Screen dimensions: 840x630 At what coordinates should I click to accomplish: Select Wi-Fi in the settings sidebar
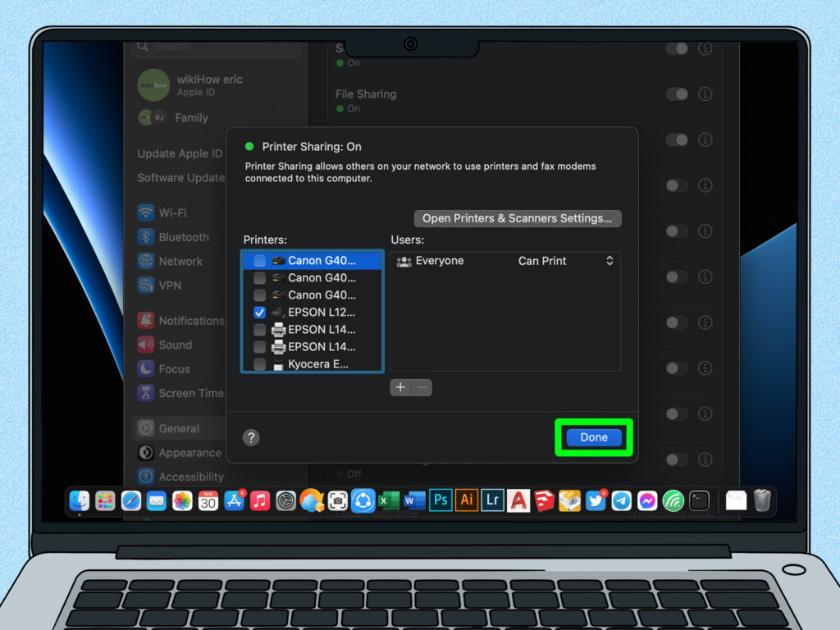(x=172, y=212)
